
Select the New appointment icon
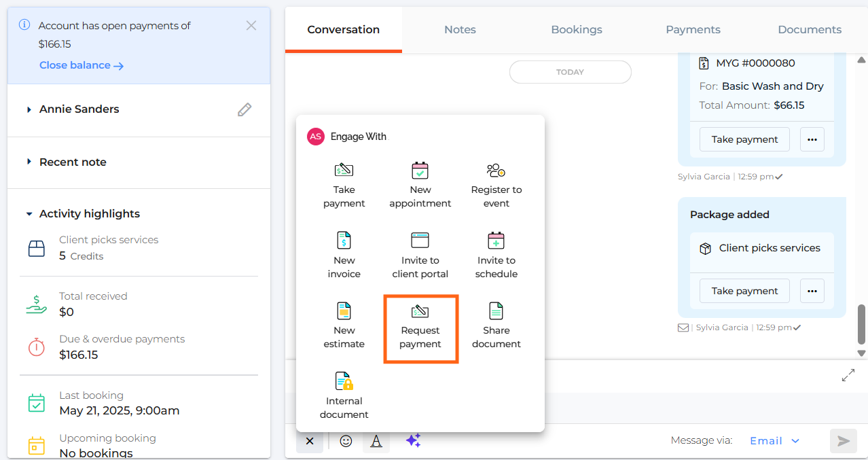[420, 171]
